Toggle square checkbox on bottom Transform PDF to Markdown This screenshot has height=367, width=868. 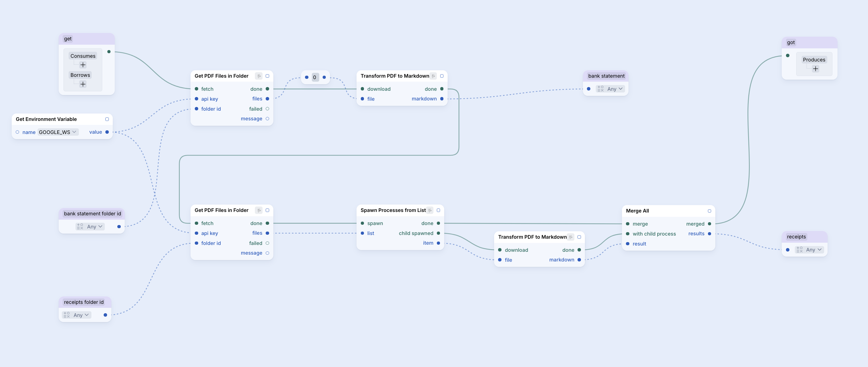(x=580, y=237)
